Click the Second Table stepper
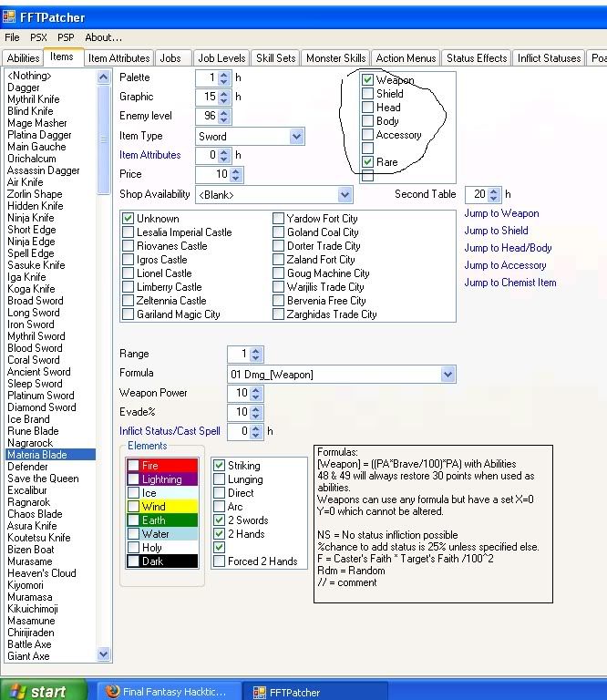This screenshot has width=607, height=700. [494, 195]
